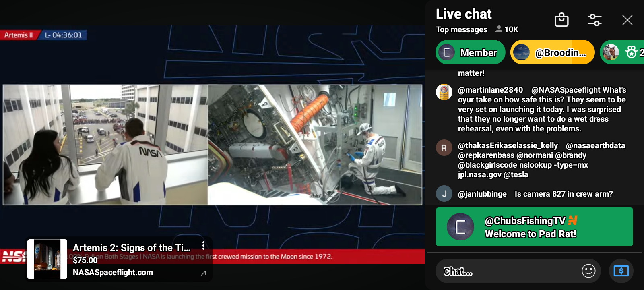Select the green Member chip
Image resolution: width=644 pixels, height=290 pixels.
click(470, 52)
